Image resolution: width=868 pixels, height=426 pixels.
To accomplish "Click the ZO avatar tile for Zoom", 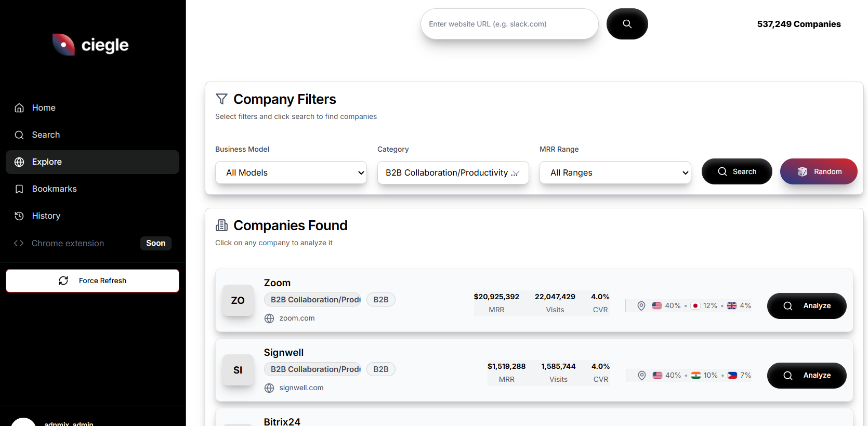I will click(238, 300).
